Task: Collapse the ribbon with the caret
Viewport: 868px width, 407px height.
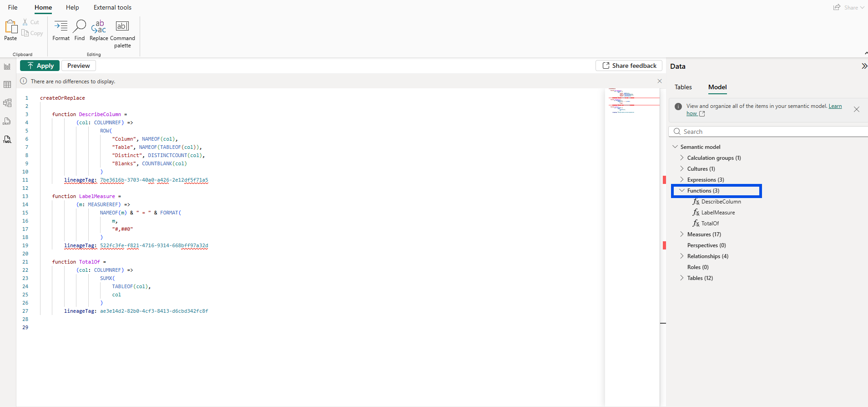Action: point(866,53)
